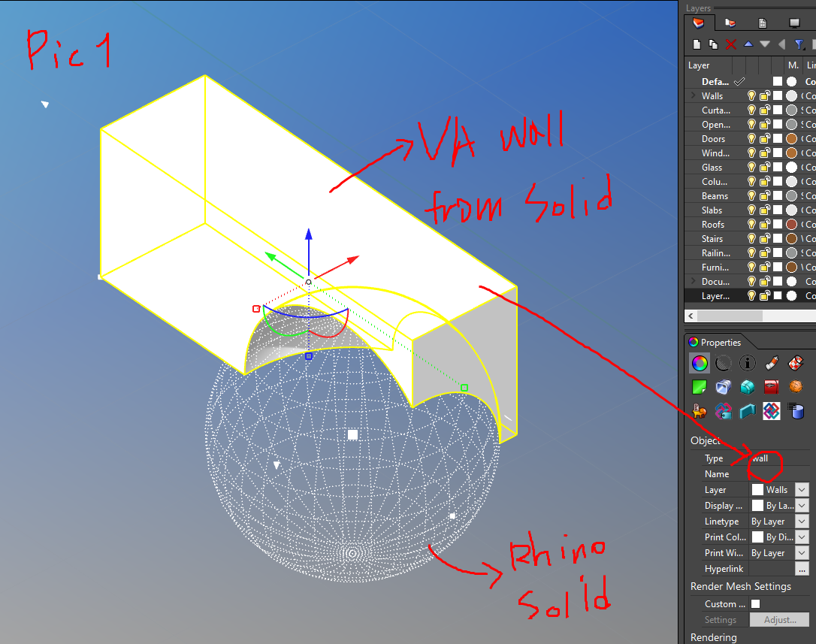Open the layer filter funnel
The image size is (816, 644).
click(x=799, y=45)
